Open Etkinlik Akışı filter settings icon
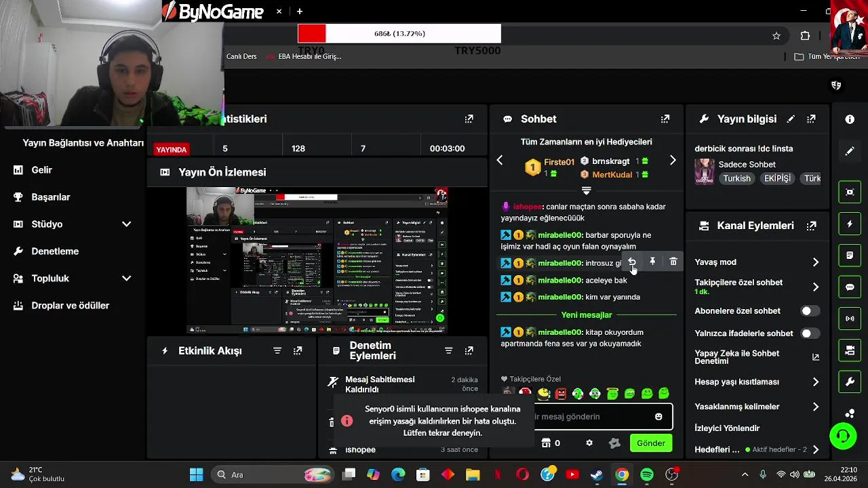 click(x=277, y=350)
